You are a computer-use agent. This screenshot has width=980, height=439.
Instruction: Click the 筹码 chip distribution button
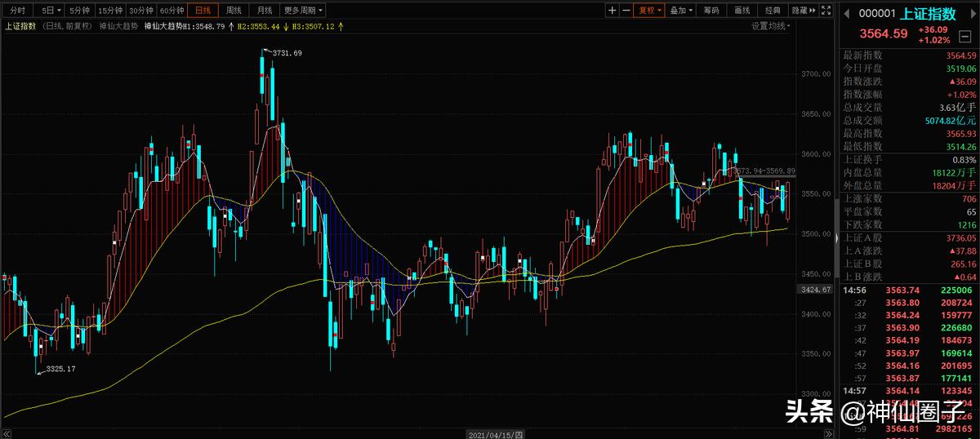pos(711,11)
